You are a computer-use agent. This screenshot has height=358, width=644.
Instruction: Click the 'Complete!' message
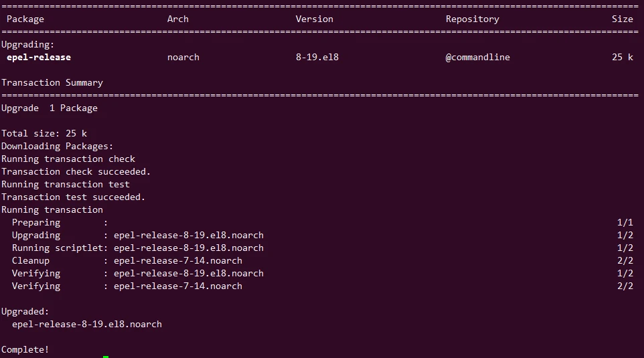click(25, 350)
